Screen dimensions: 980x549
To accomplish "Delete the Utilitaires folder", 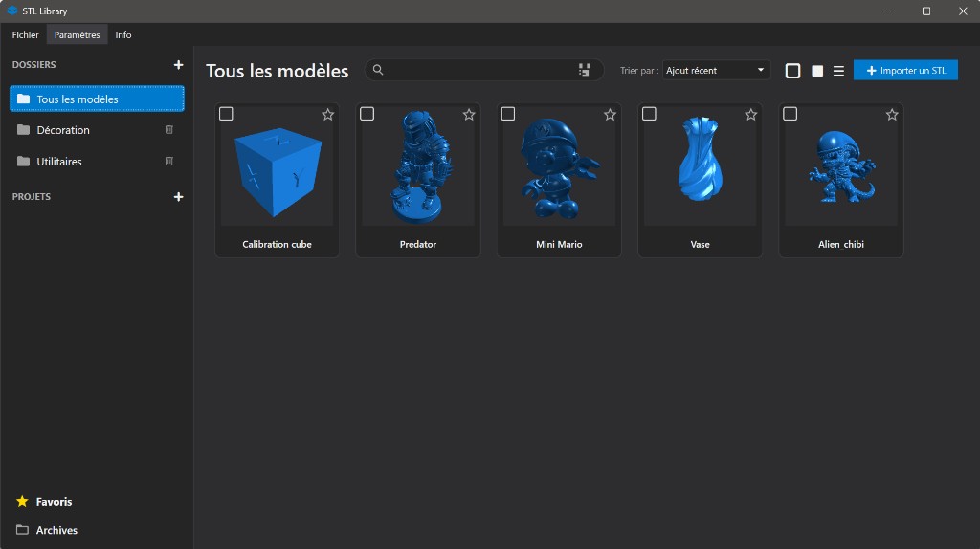I will click(168, 161).
